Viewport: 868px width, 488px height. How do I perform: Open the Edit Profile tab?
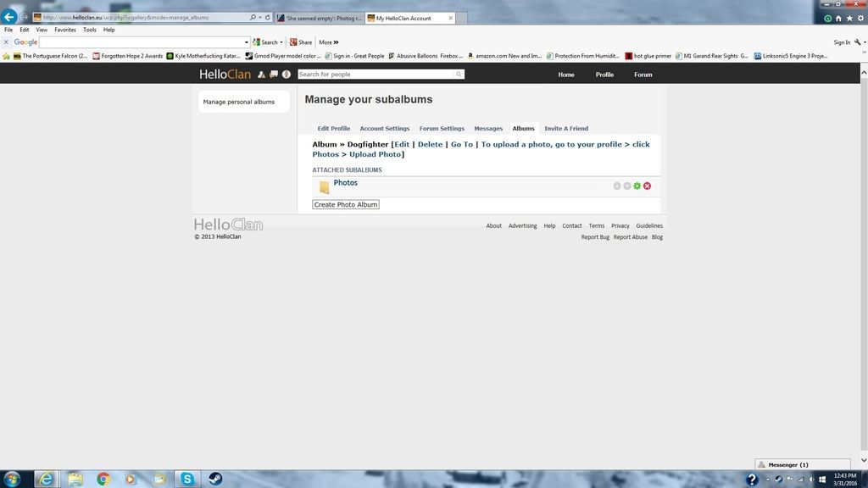(x=334, y=129)
